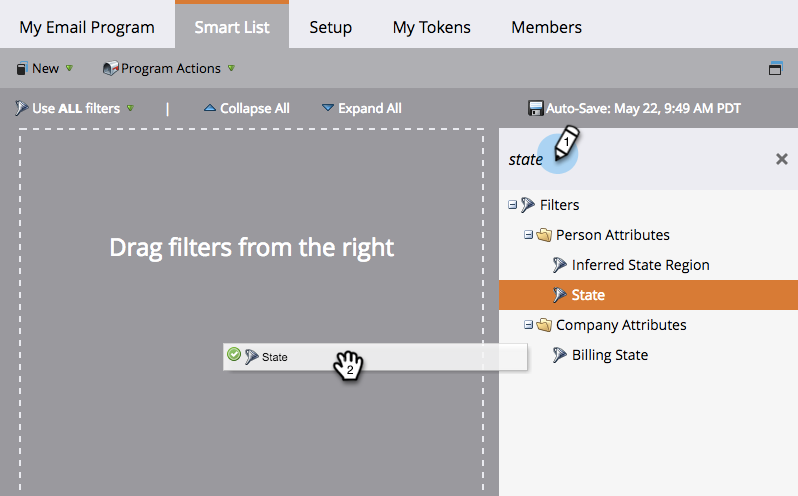The height and width of the screenshot is (496, 798).
Task: Select the Billing State filter
Action: click(x=609, y=355)
